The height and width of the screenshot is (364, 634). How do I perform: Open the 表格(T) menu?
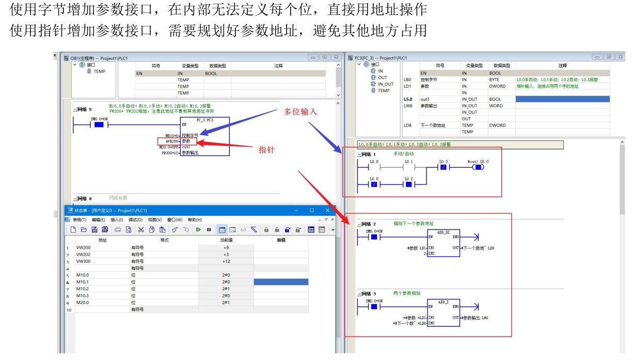tap(80, 220)
